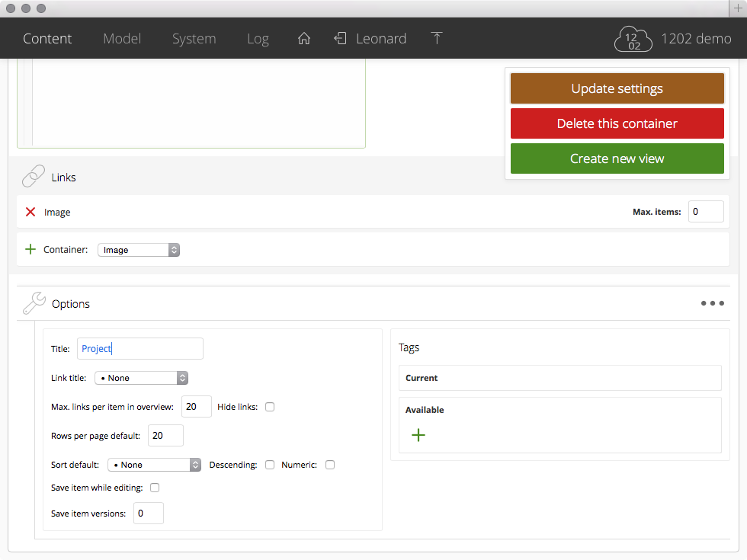Screen dimensions: 747x560
Task: Add container link with green plus icon
Action: coord(30,249)
